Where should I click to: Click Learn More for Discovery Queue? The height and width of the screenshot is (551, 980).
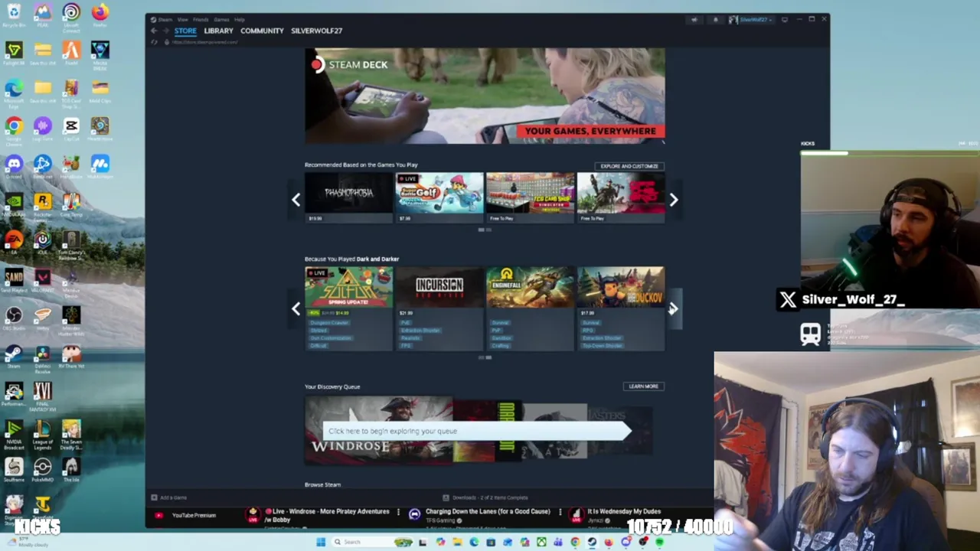(643, 386)
